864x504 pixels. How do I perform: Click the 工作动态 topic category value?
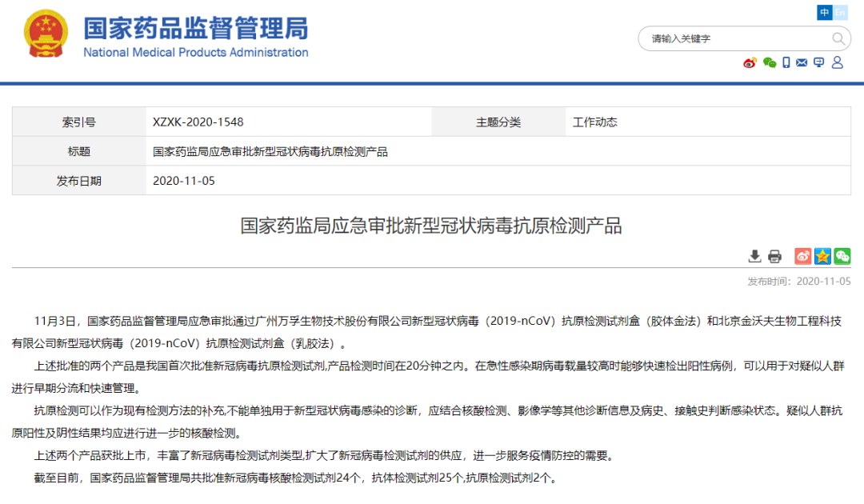[595, 122]
